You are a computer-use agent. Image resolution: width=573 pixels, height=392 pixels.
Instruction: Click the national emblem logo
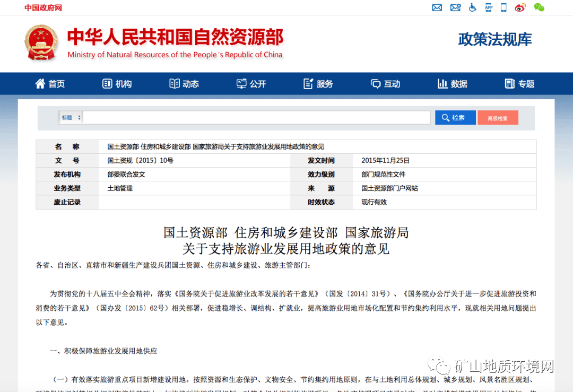pos(41,42)
